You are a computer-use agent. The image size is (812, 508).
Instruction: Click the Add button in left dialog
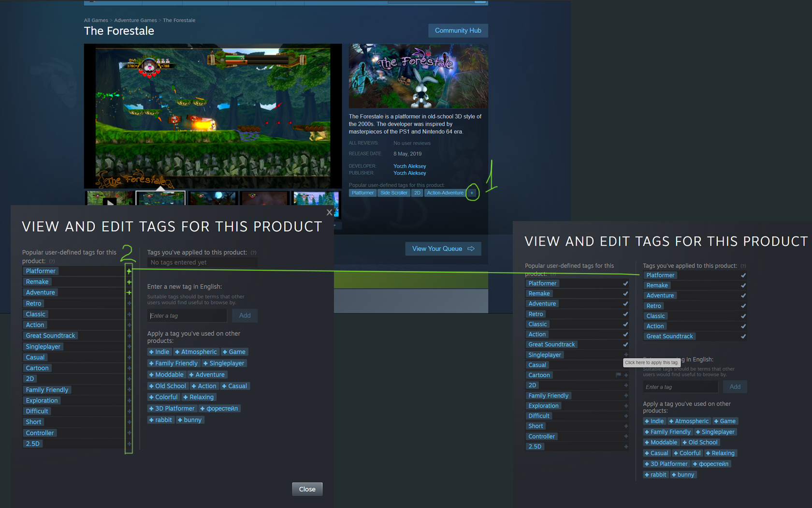tap(245, 315)
